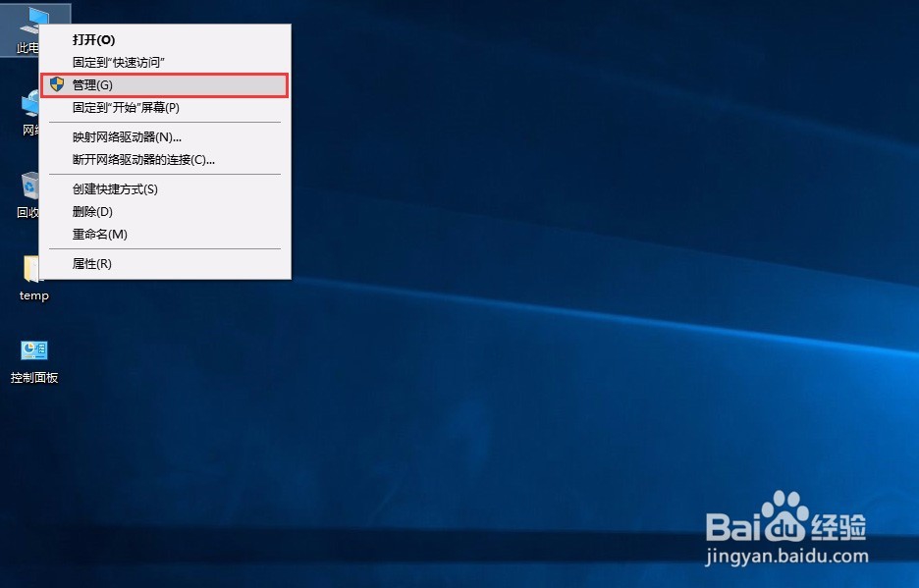The height and width of the screenshot is (588, 919).
Task: Choose 重命名(M) in the context menu
Action: 165,235
